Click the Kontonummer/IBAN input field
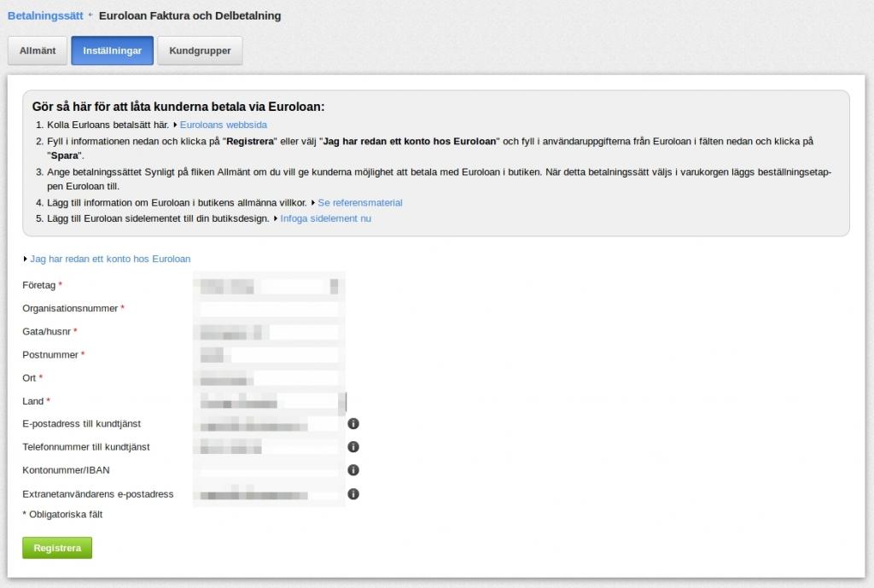This screenshot has width=874, height=588. [269, 470]
